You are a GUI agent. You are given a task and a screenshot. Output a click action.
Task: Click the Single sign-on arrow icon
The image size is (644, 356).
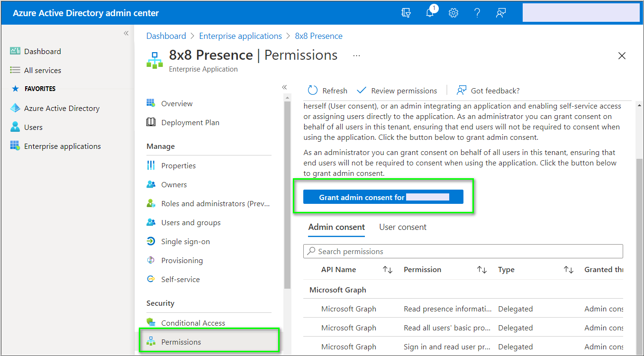coord(151,241)
